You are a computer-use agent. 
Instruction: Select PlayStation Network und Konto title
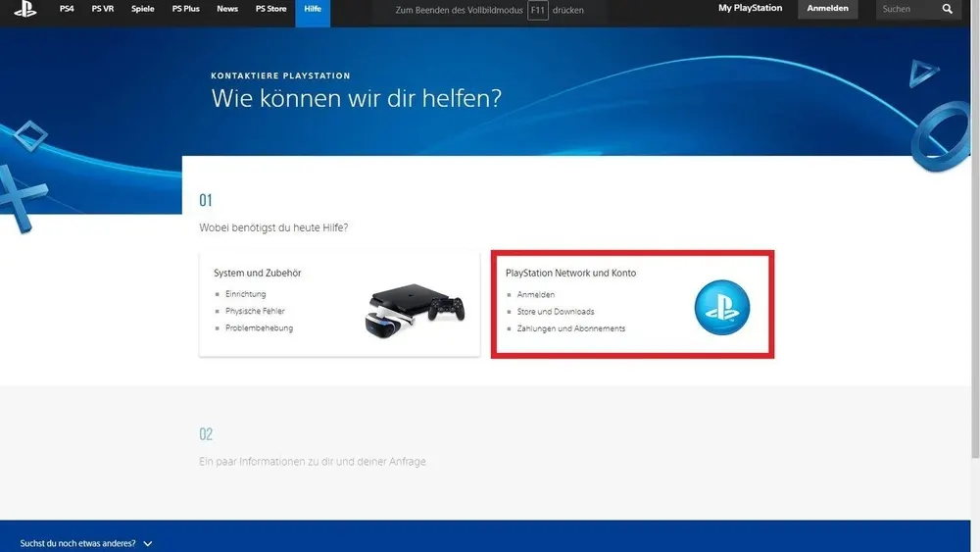[570, 274]
